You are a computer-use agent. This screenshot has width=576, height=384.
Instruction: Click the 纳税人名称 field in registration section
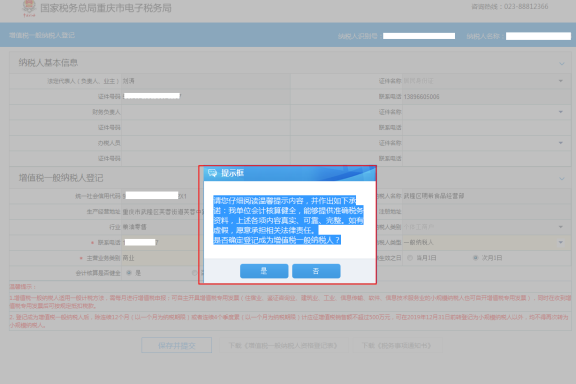point(487,196)
